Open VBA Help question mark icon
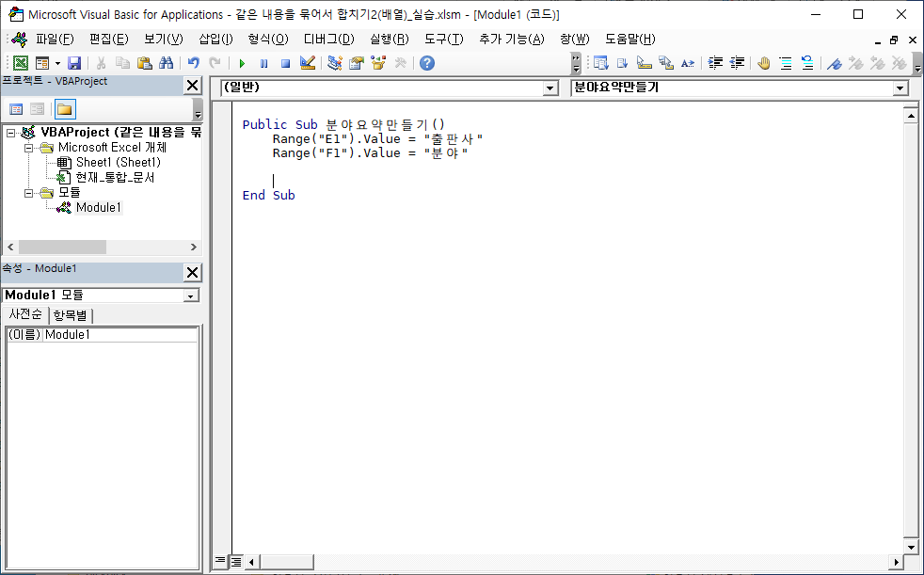924x575 pixels. pyautogui.click(x=427, y=63)
